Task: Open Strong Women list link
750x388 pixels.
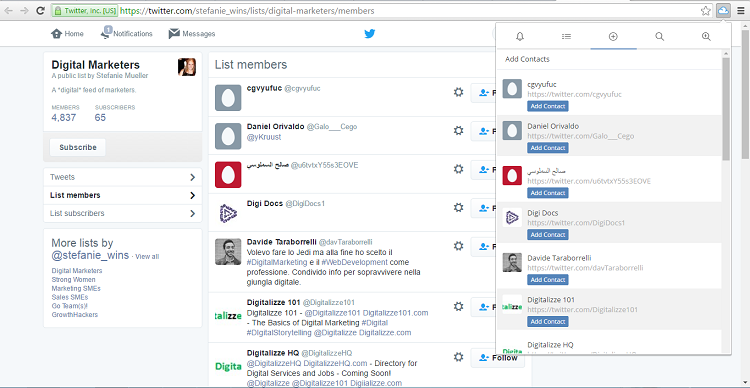Action: click(73, 279)
